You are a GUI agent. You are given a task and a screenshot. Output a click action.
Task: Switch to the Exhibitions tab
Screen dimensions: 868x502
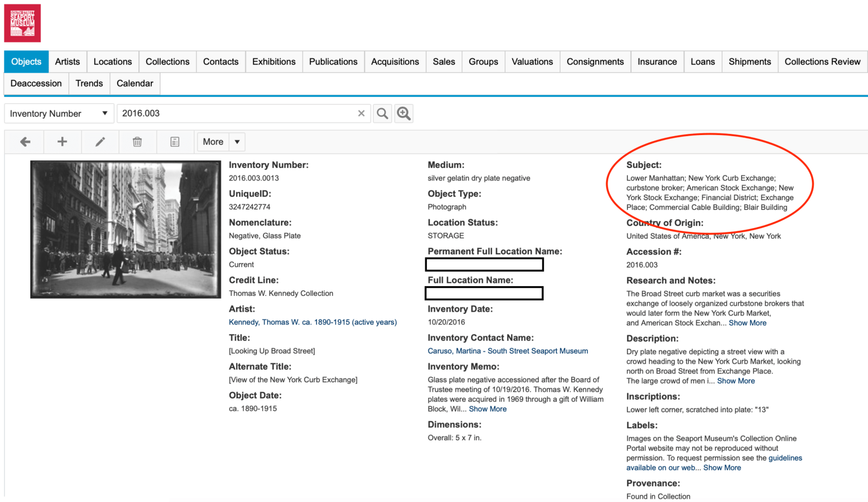273,61
